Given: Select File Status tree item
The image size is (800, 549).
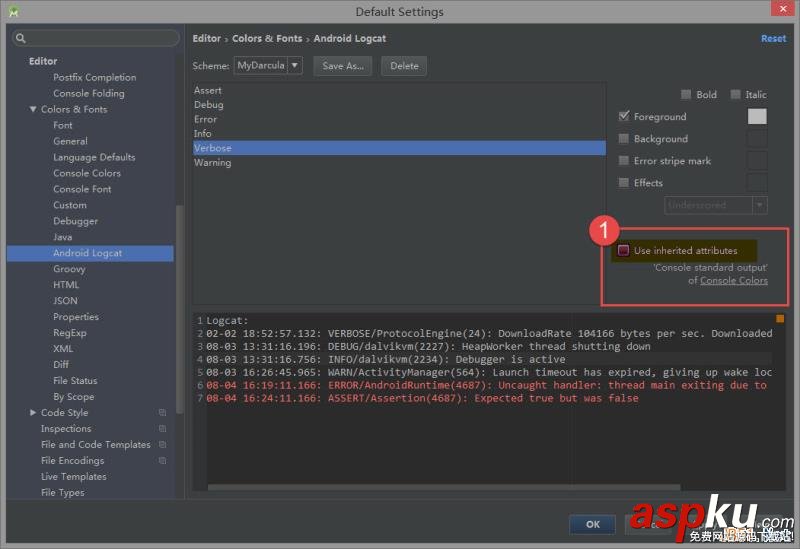Looking at the screenshot, I should click(75, 381).
